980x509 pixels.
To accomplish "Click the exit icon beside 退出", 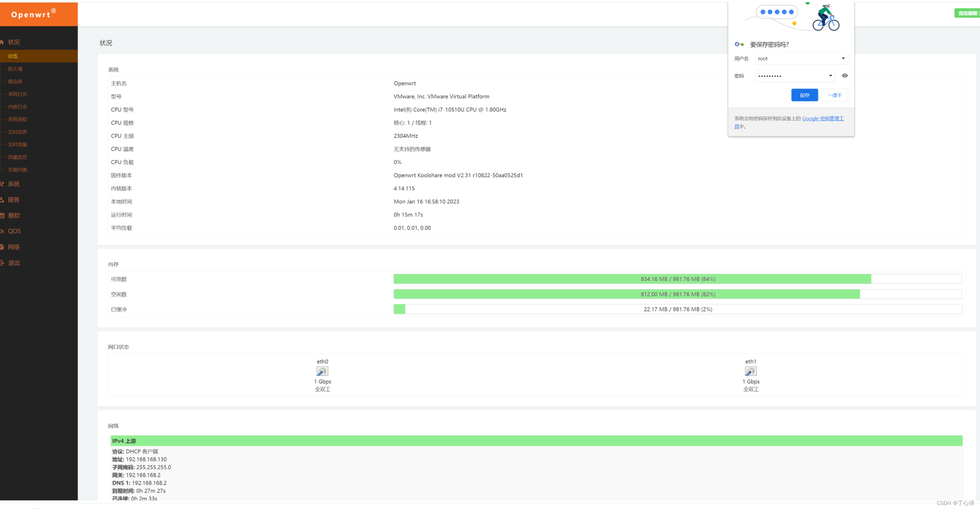I will coord(2,263).
